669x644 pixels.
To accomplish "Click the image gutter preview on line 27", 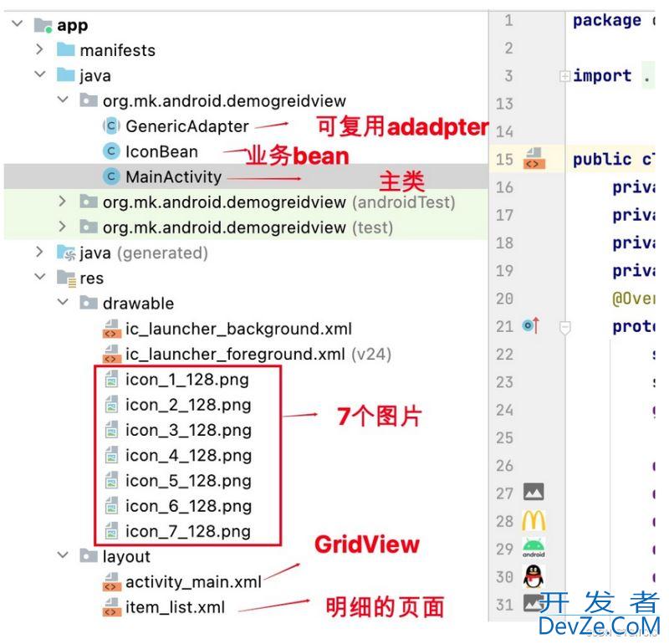I will coord(534,492).
